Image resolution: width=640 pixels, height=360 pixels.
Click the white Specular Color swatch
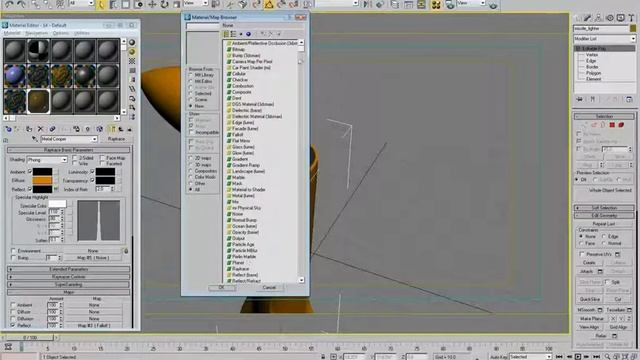(57, 204)
